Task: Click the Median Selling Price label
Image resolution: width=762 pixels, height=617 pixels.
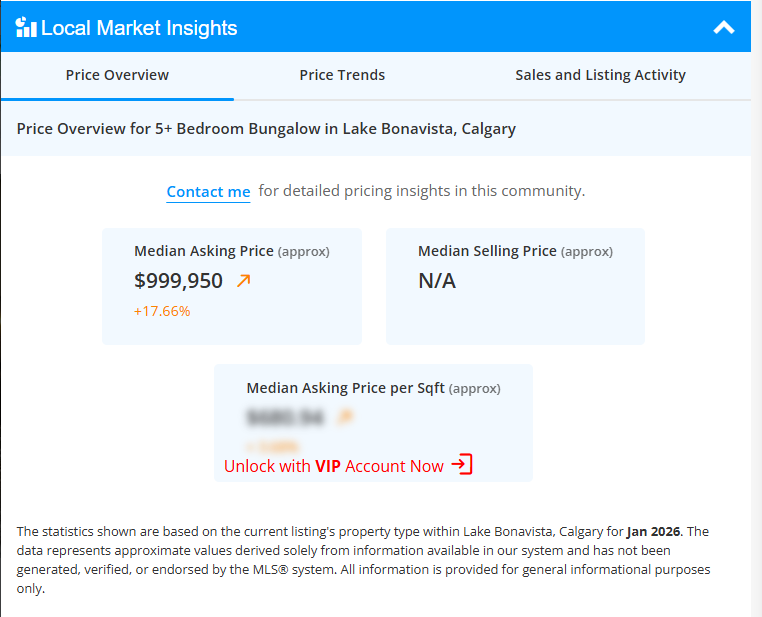Action: coord(487,251)
